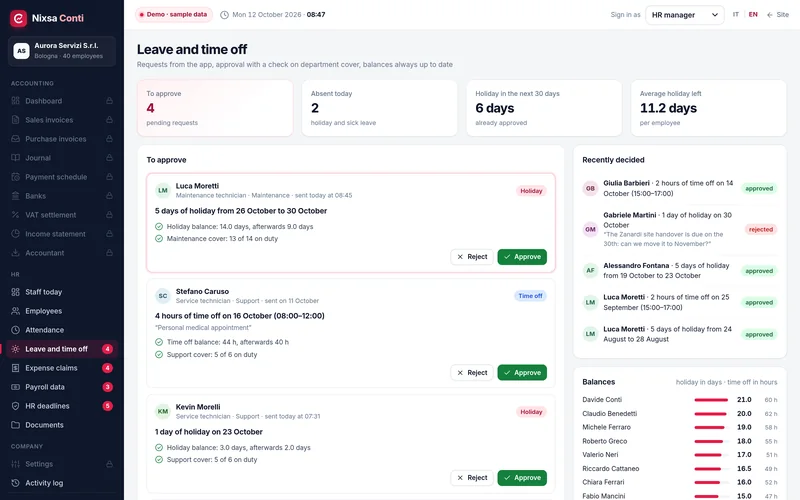This screenshot has height=500, width=800.
Task: Click the Aurora Servizi S.r.l. company card
Action: tap(62, 51)
